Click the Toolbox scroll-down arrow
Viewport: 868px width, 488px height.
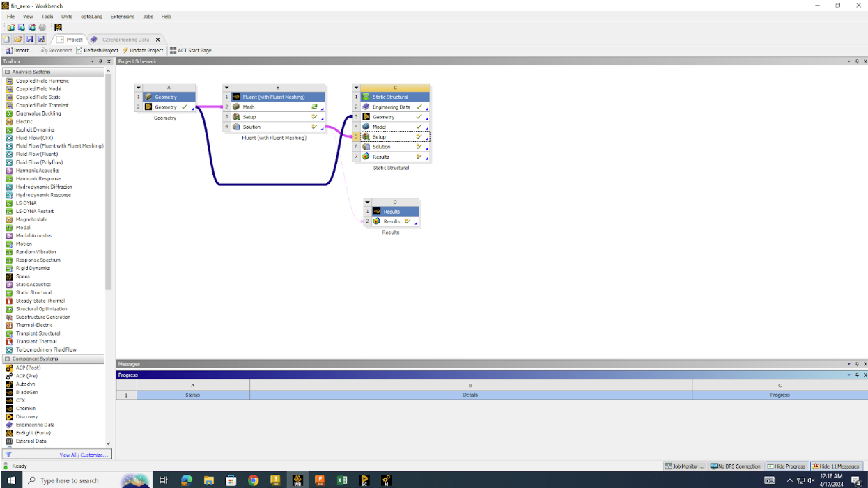(108, 443)
